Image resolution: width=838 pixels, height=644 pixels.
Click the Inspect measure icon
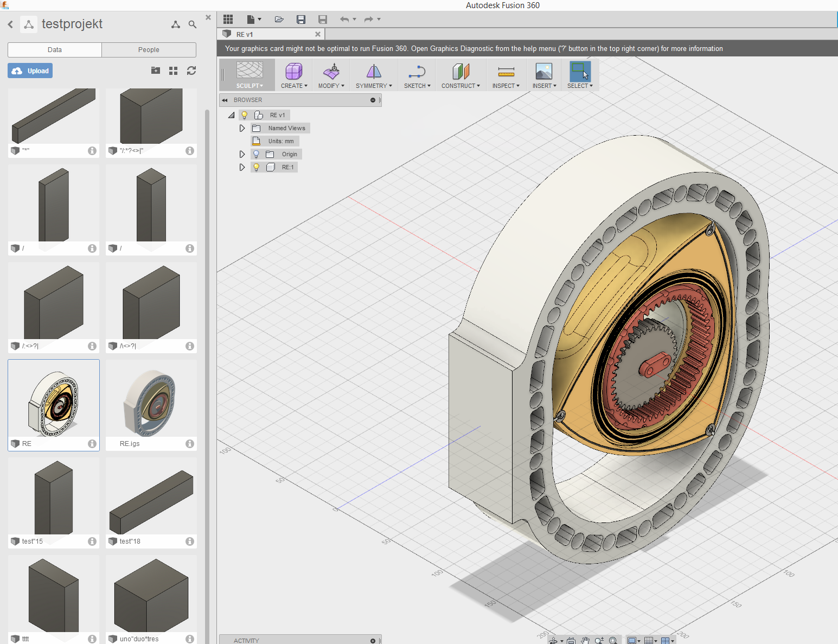(506, 71)
